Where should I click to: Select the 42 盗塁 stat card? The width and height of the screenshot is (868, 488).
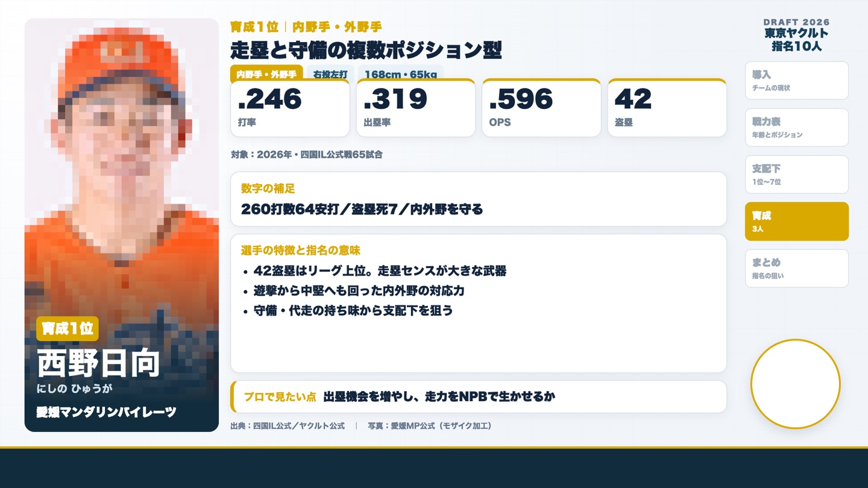pos(667,108)
